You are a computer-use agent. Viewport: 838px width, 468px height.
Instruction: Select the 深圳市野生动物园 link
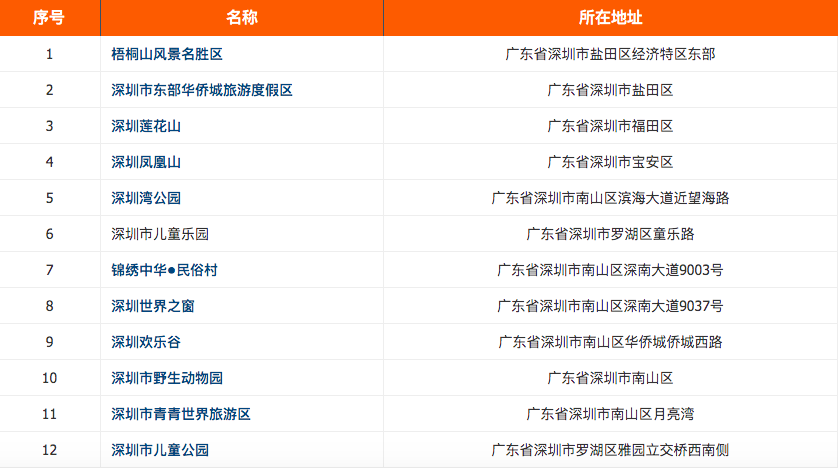pyautogui.click(x=167, y=378)
